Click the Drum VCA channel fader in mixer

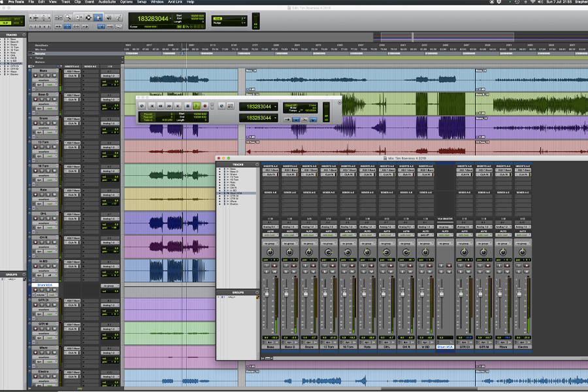(x=441, y=293)
